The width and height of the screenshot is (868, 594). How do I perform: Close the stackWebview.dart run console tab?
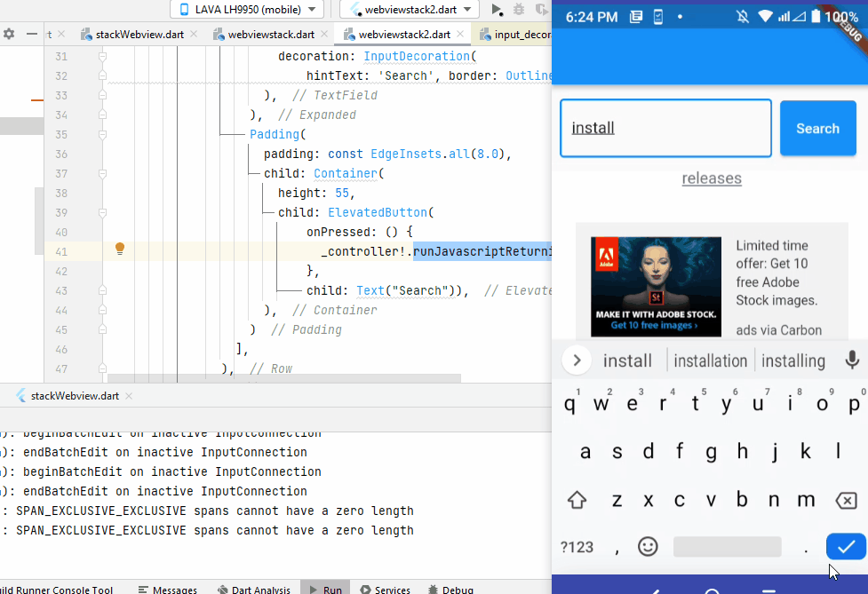click(129, 396)
